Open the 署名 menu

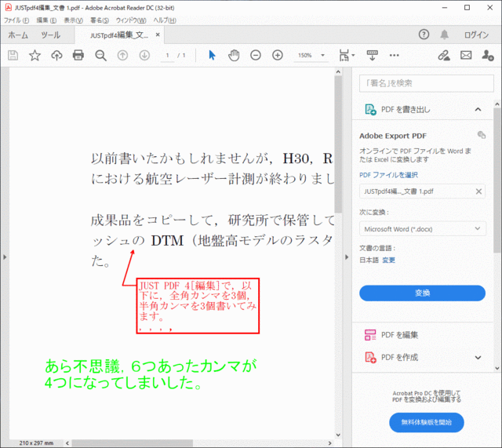100,20
